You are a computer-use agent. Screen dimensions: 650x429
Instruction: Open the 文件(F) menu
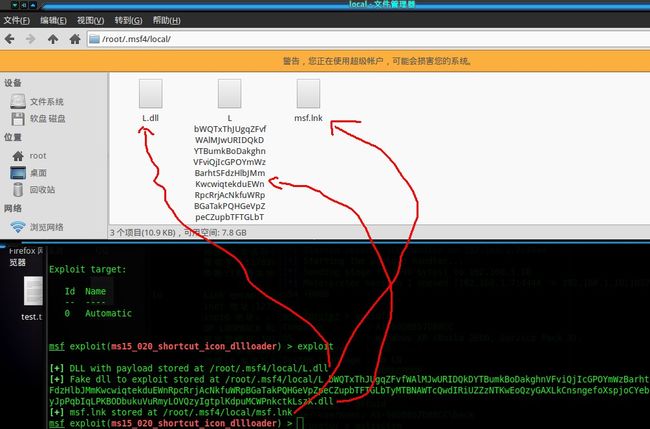coord(17,20)
